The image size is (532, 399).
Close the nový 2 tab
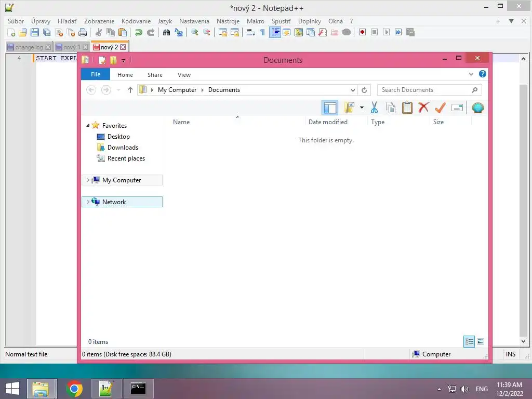tap(123, 47)
